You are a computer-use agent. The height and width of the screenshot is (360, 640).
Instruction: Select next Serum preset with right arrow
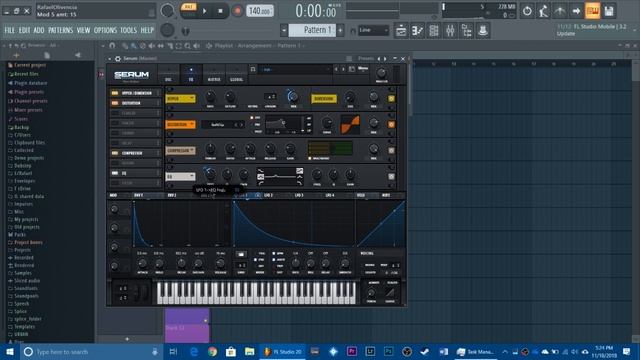tap(343, 69)
